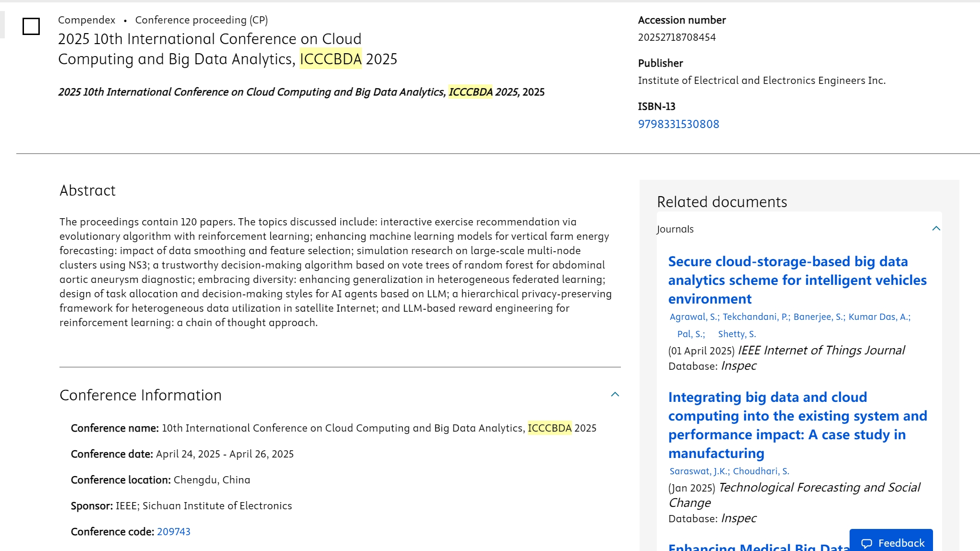Click conference location Chengdu, China
Viewport: 980px width, 551px height.
pos(212,480)
